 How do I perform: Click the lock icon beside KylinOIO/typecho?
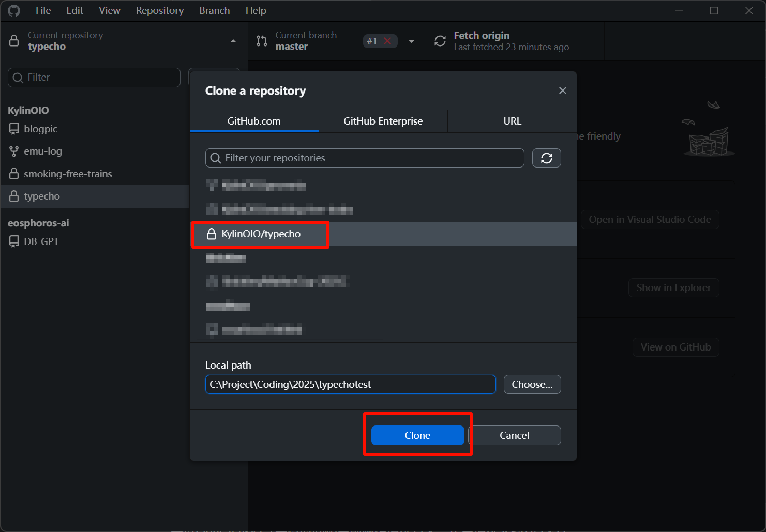(x=211, y=234)
